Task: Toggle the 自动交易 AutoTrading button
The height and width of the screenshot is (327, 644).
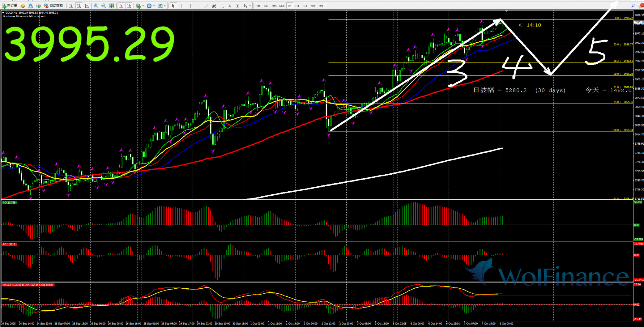Action: point(53,6)
